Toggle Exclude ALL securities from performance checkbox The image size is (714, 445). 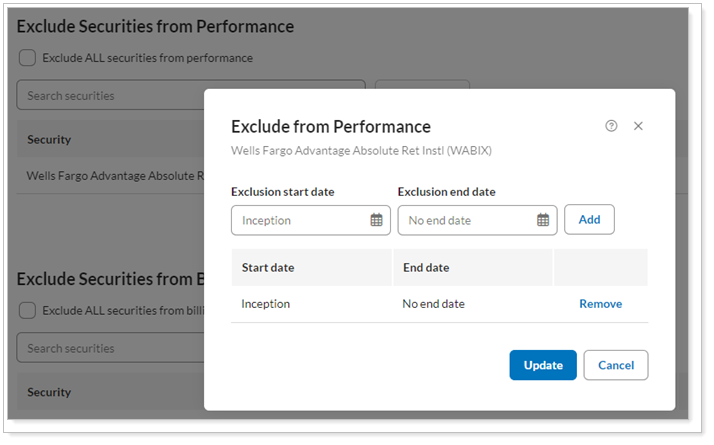pos(28,58)
